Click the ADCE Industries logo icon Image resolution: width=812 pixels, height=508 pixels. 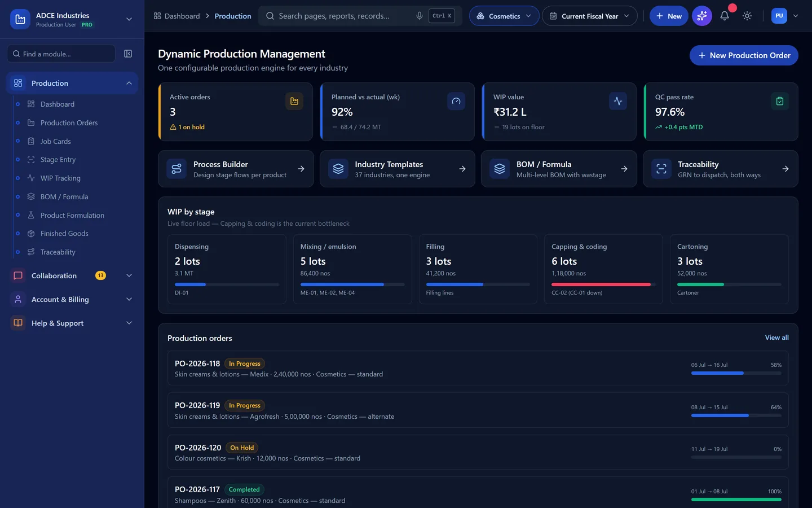coord(20,19)
